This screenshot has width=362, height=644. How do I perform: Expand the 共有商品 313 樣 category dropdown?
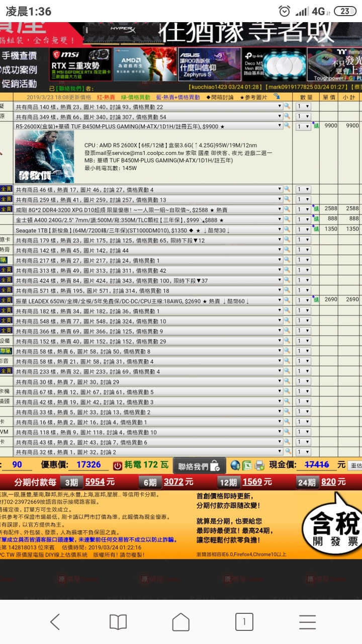coord(149,271)
